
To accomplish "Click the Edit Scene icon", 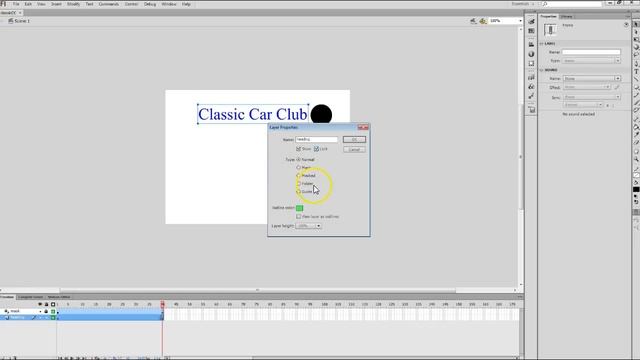I will pyautogui.click(x=473, y=21).
